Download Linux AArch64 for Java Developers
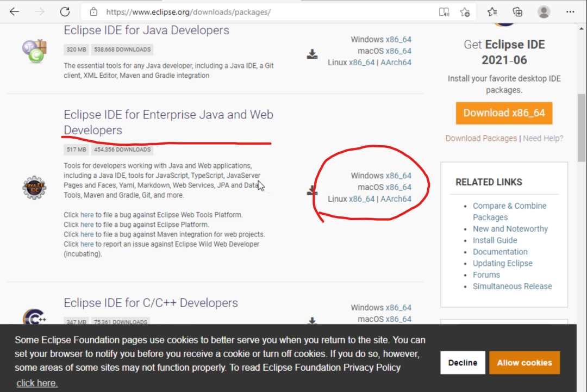Viewport: 587px width, 392px height. click(x=396, y=63)
